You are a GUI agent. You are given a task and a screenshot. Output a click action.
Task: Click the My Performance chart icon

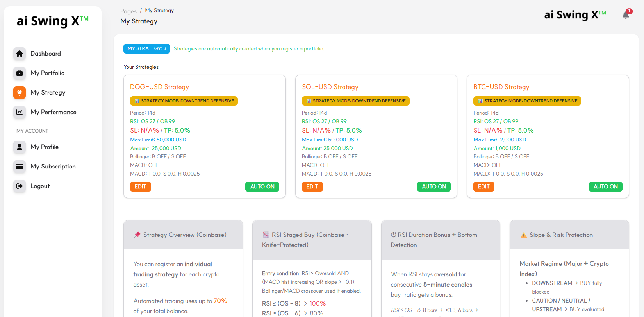(x=20, y=112)
